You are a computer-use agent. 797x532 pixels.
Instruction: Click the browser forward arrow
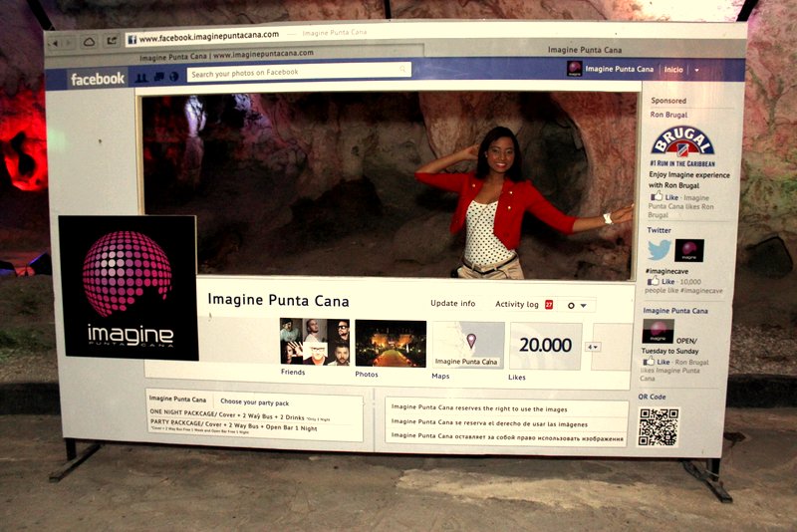point(69,43)
